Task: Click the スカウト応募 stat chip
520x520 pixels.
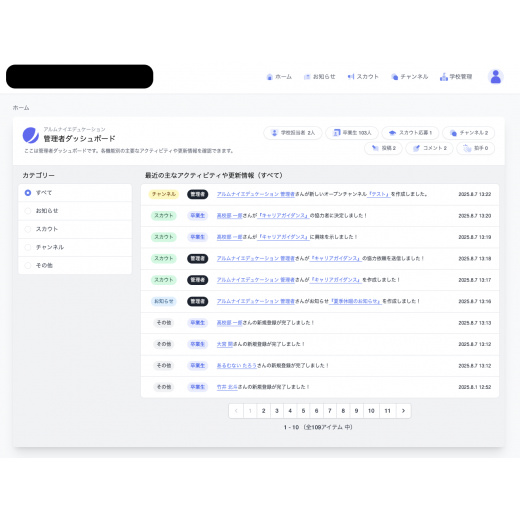Action: point(410,133)
